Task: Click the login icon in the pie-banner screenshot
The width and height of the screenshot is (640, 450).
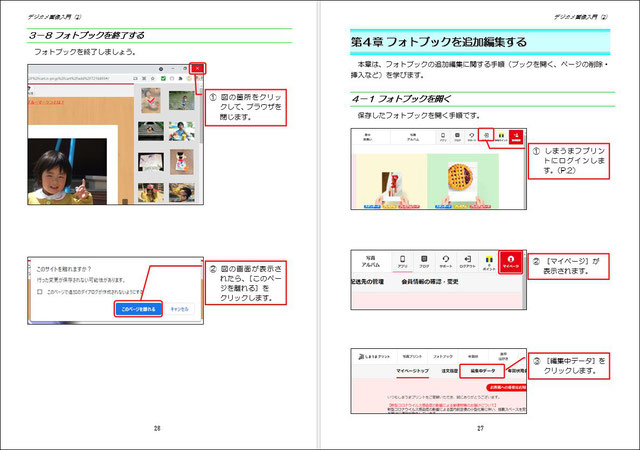Action: tap(486, 136)
